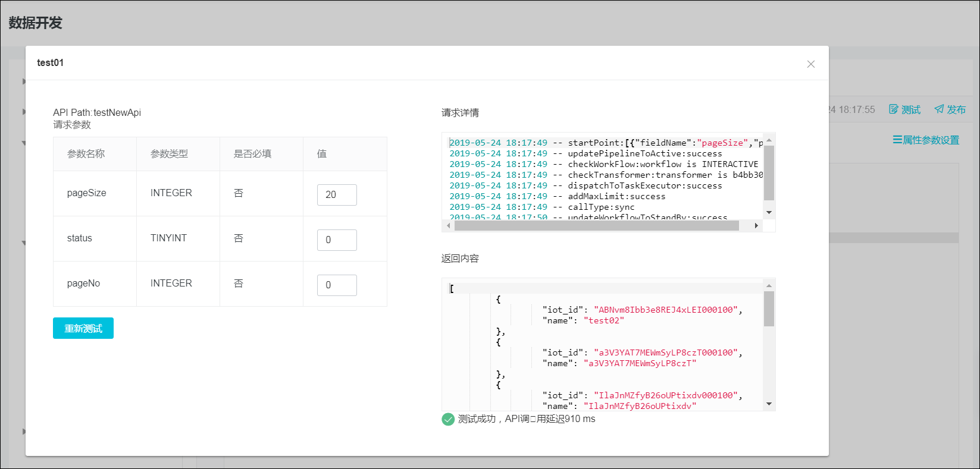Click the 测试 link in background page

coord(905,109)
